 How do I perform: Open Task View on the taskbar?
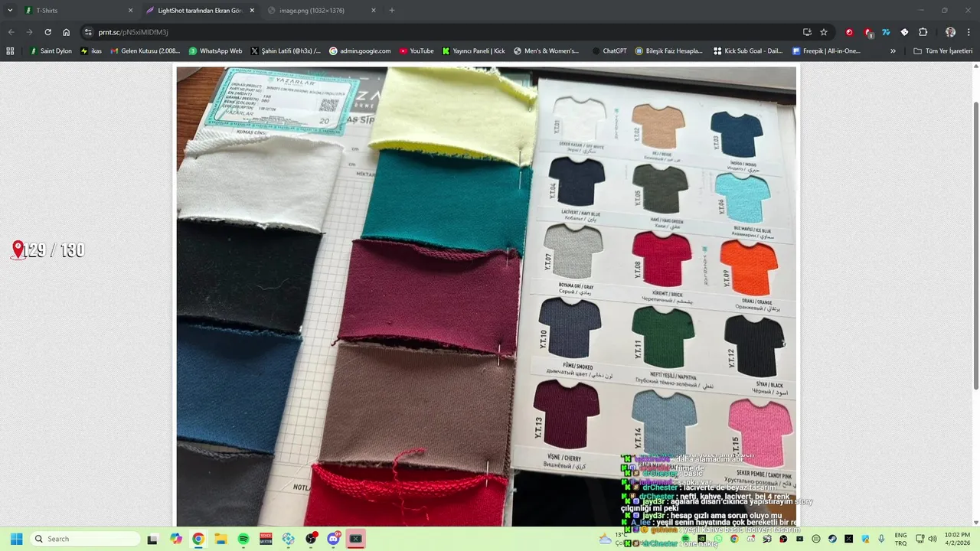[152, 539]
